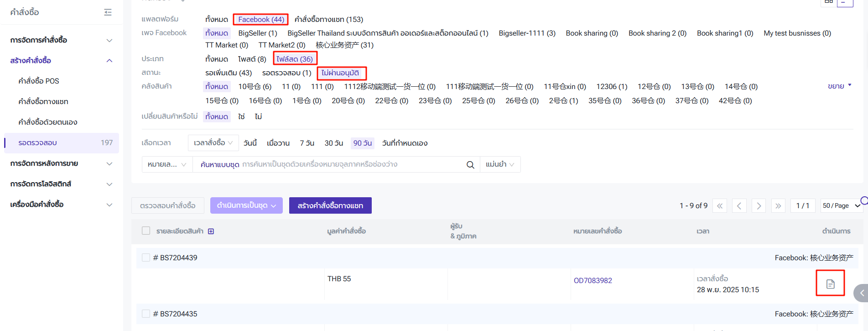Go to the first page arrow
Screen dimensions: 868x331
coord(720,206)
